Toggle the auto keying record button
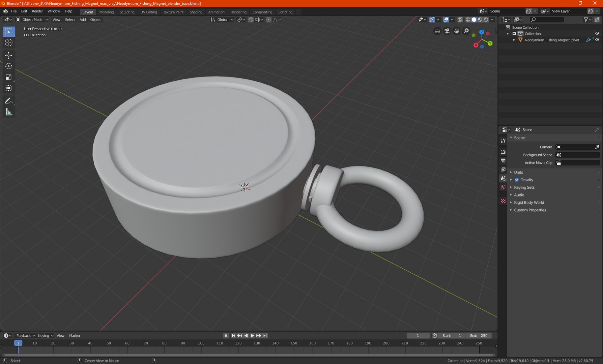 click(x=226, y=336)
